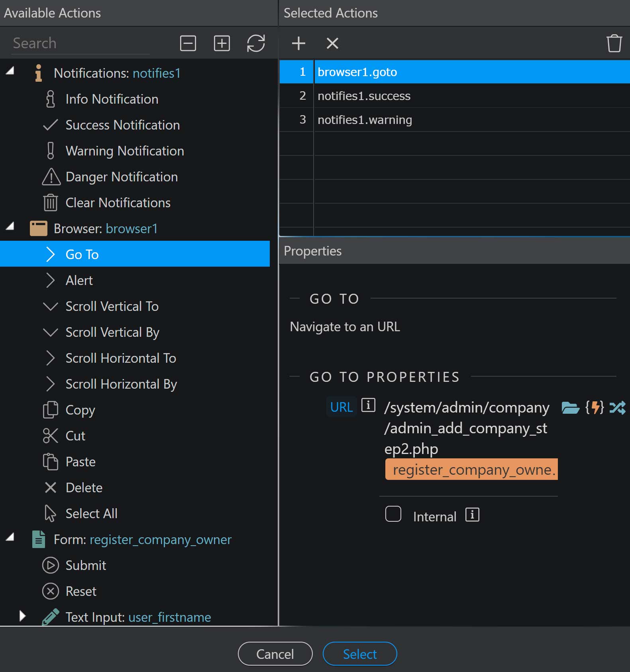This screenshot has width=630, height=672.
Task: Expand the Text Input user_firstname node
Action: (x=22, y=616)
